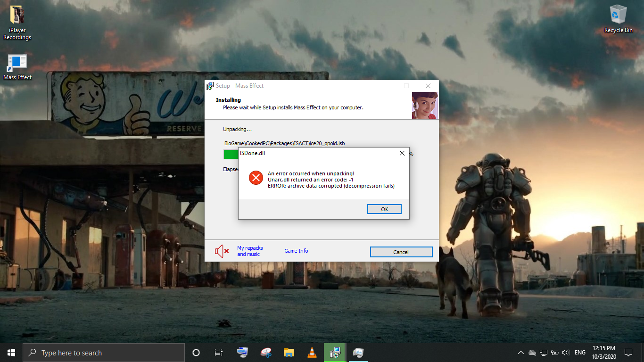644x362 pixels.
Task: Open the "My repacks and music" link
Action: pyautogui.click(x=250, y=251)
